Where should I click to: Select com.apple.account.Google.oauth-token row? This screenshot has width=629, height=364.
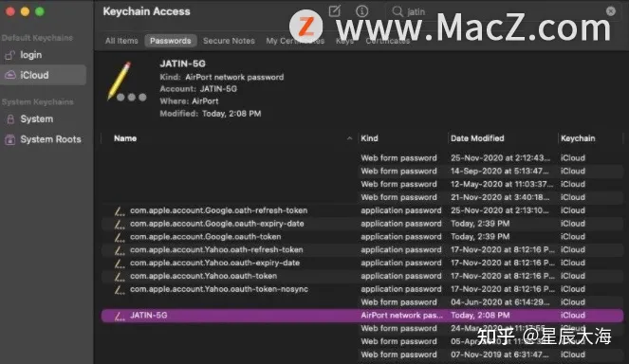362,237
